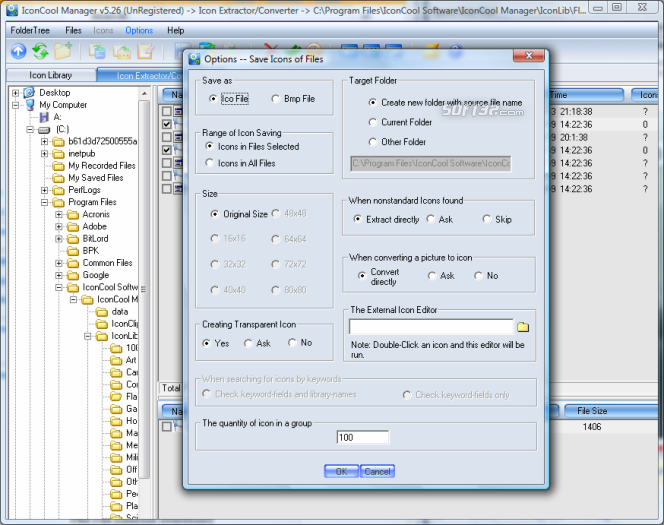664x525 pixels.
Task: Select Original Size radio button
Action: click(x=215, y=214)
